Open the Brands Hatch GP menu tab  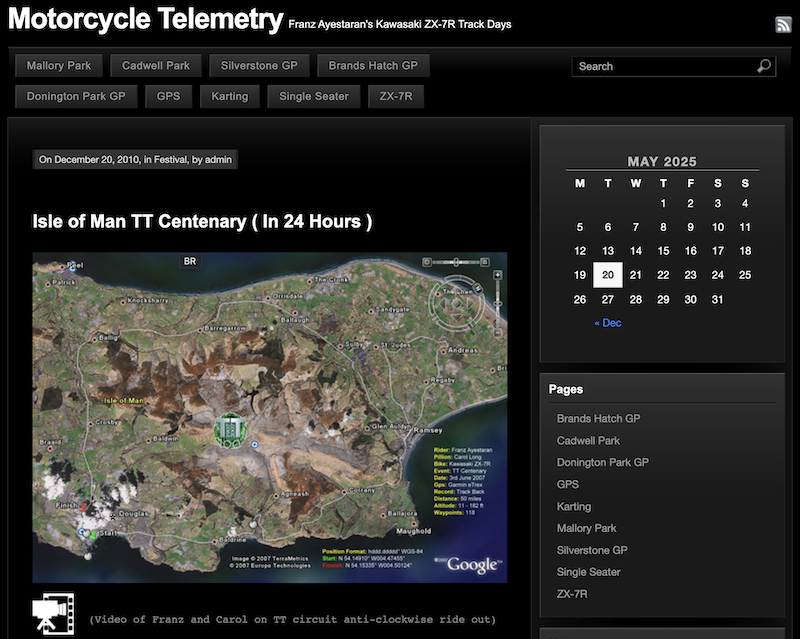[373, 65]
